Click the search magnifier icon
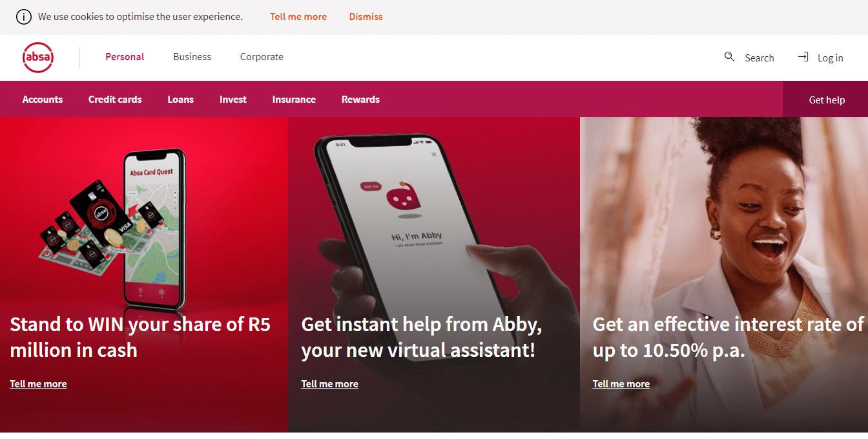 coord(729,57)
